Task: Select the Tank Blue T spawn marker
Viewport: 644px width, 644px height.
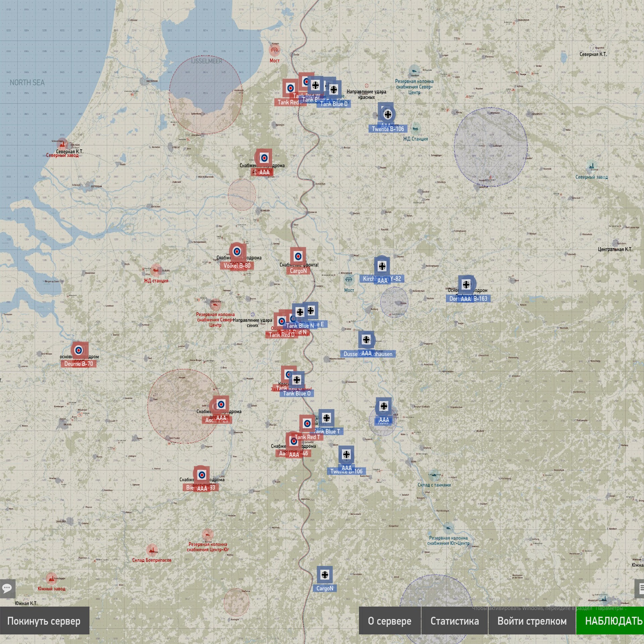Action: (326, 418)
